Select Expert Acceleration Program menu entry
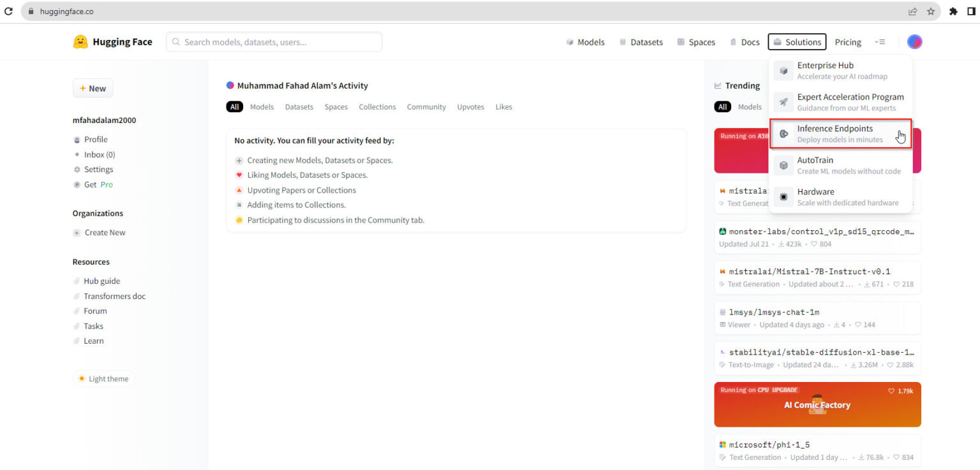The image size is (980, 470). (850, 102)
